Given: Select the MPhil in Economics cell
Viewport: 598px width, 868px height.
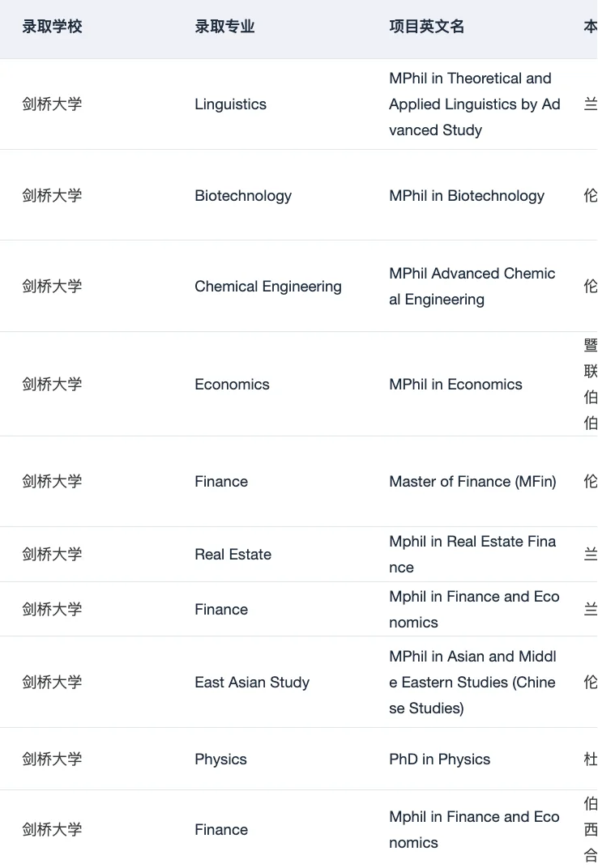Looking at the screenshot, I should (x=455, y=384).
